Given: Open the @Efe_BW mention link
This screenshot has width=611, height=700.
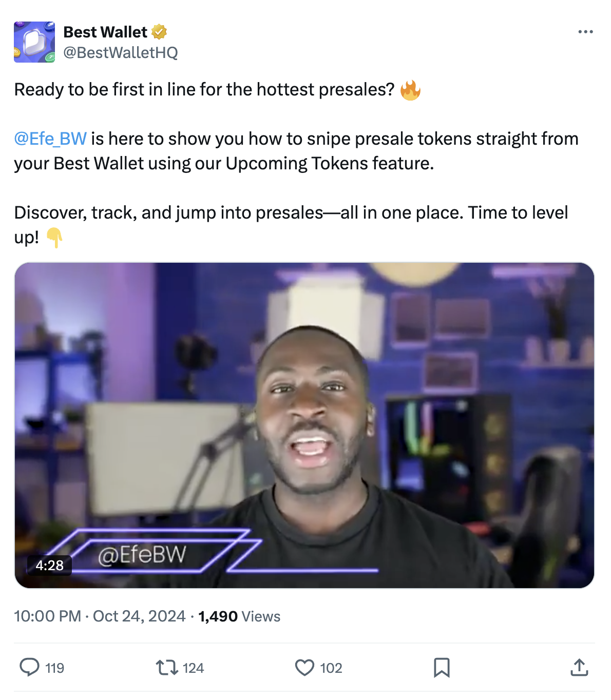Looking at the screenshot, I should click(x=50, y=139).
